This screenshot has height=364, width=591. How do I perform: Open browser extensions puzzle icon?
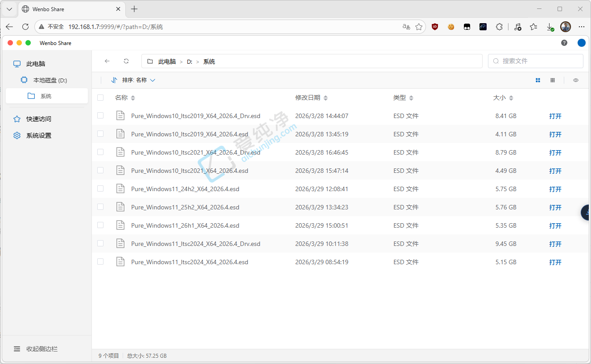(499, 27)
